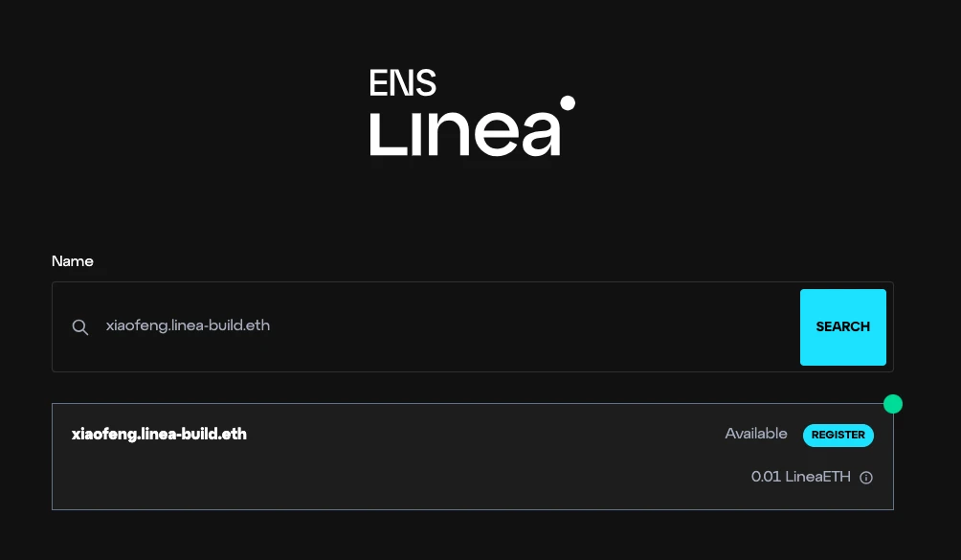
Task: Click the 0.01 LineaETH price text
Action: 799,477
